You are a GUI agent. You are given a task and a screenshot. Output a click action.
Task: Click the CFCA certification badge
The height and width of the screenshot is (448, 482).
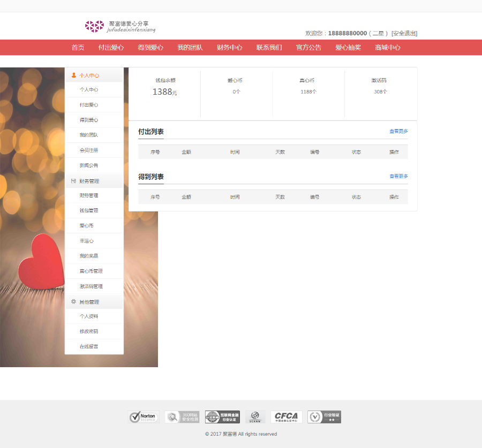(x=286, y=417)
